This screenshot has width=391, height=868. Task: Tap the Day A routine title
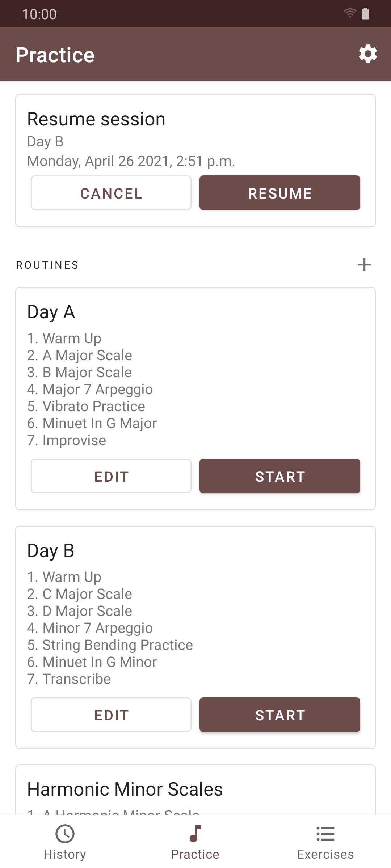tap(51, 312)
